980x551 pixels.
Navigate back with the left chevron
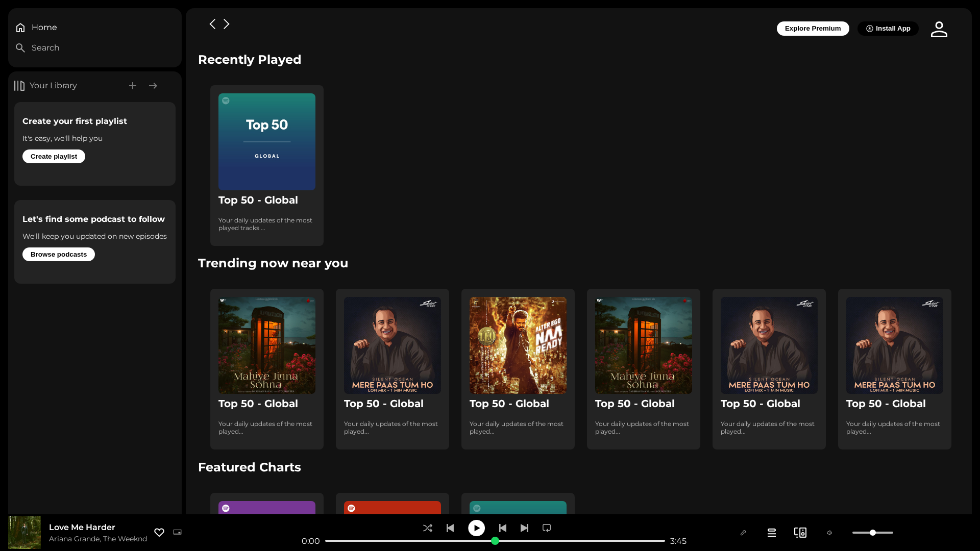(x=212, y=24)
